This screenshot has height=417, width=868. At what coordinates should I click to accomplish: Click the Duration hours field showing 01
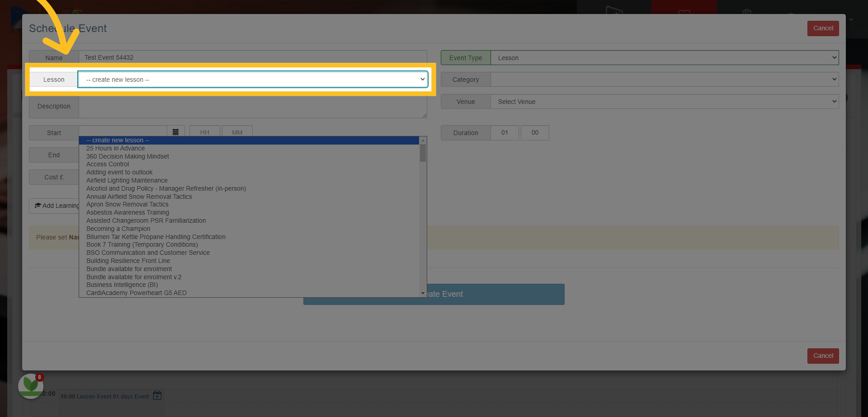(x=505, y=133)
